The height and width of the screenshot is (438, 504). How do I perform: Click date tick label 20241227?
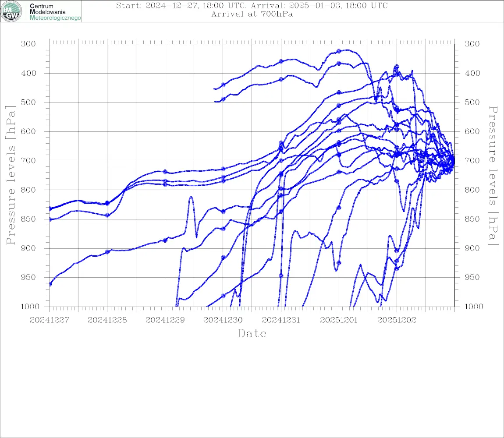click(50, 320)
